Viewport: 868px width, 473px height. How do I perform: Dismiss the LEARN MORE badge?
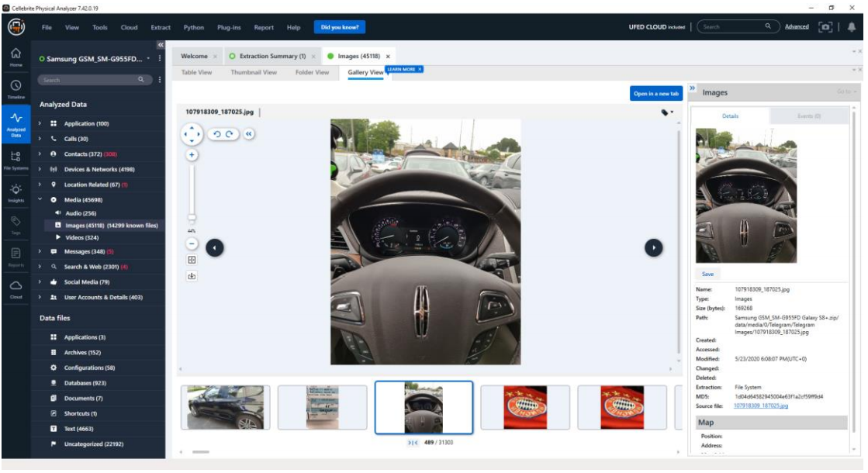(420, 69)
